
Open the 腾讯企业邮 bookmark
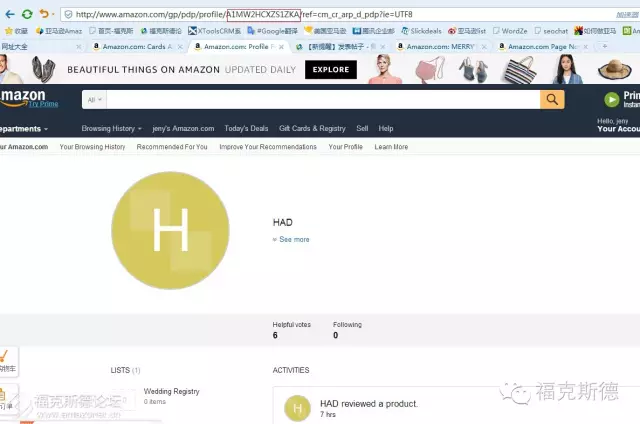(373, 31)
